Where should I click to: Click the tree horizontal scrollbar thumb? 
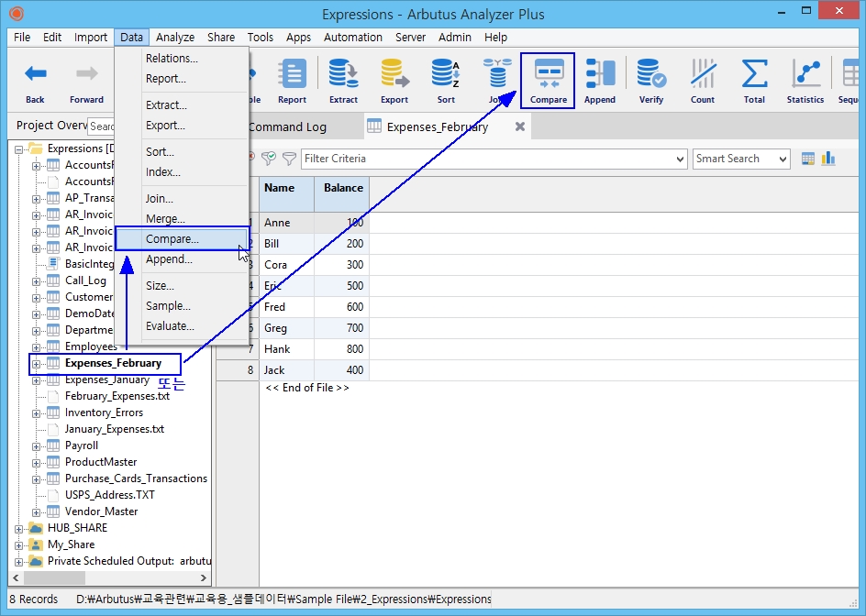(54, 577)
